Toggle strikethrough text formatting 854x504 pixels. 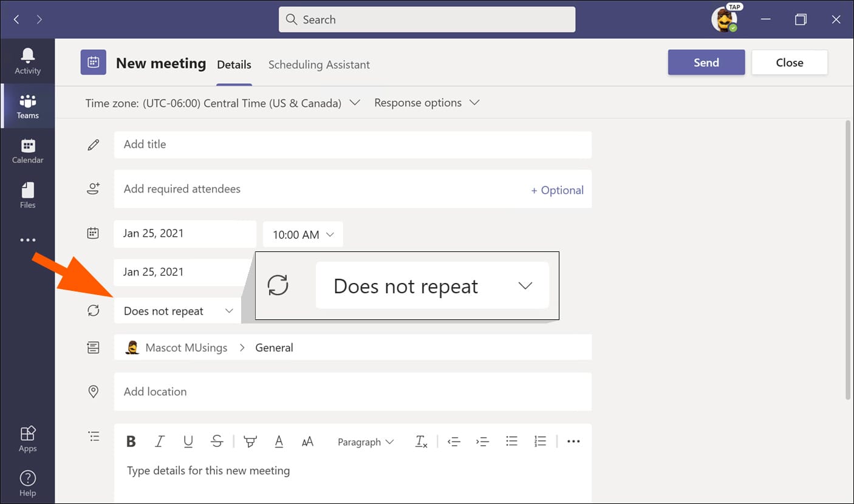click(217, 442)
